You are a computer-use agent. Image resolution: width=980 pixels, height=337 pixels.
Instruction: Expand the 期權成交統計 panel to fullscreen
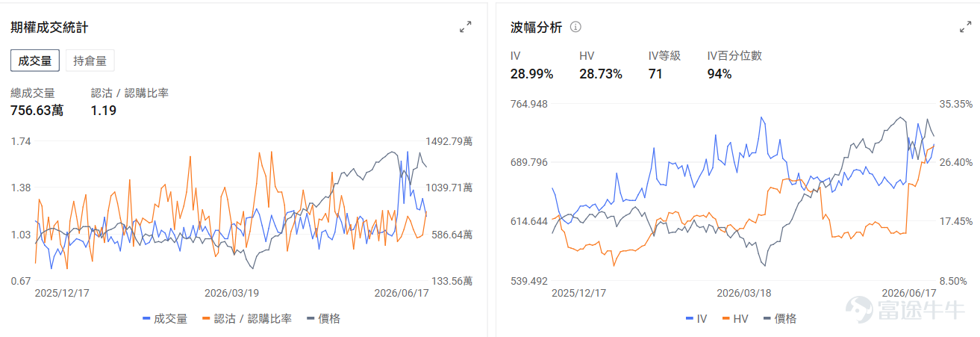coord(465,27)
